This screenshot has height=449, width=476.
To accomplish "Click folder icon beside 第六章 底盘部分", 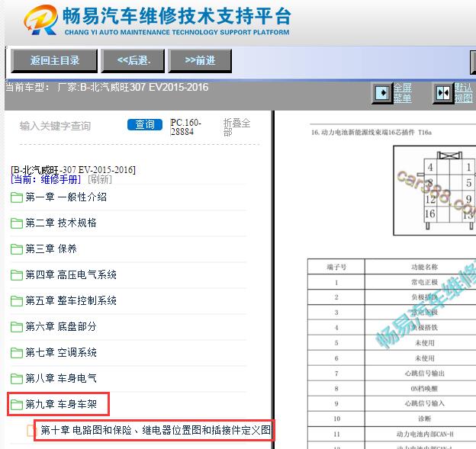I will click(x=16, y=327).
